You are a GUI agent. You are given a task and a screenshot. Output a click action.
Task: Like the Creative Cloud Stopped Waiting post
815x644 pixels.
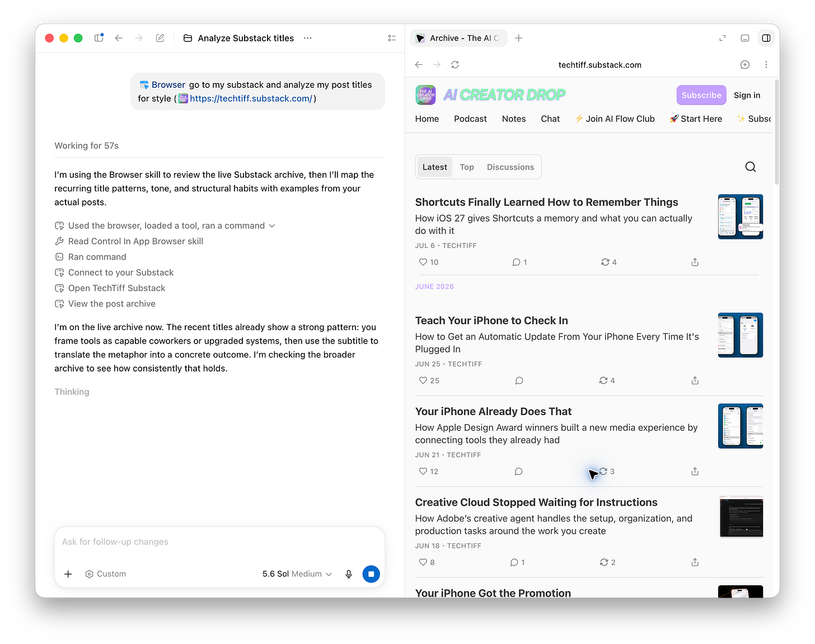pyautogui.click(x=427, y=562)
